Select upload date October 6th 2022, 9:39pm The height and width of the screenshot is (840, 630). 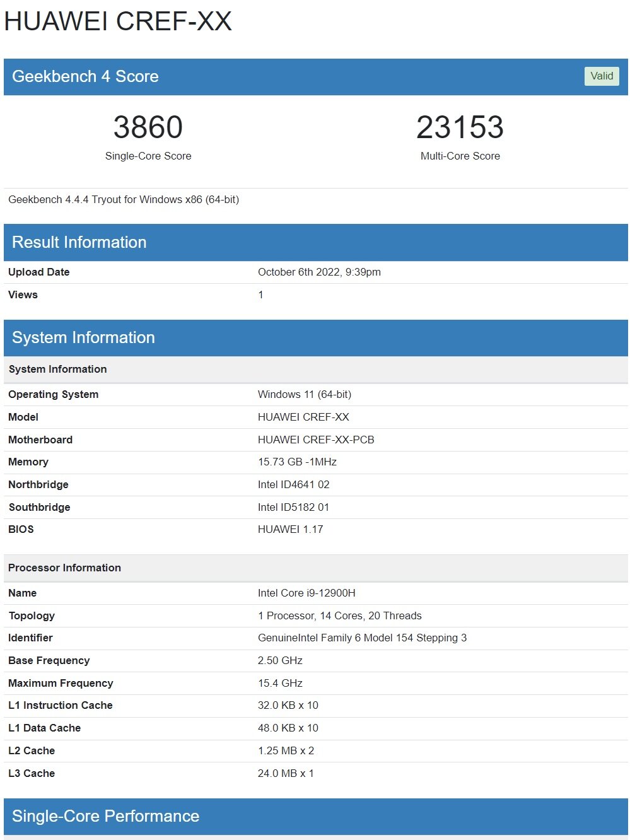(319, 272)
